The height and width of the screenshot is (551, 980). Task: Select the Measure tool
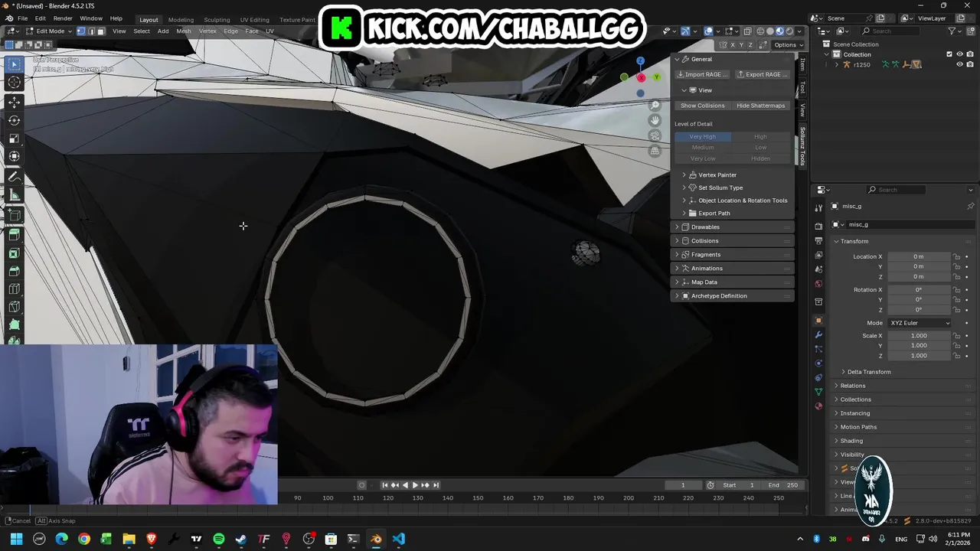pyautogui.click(x=14, y=195)
